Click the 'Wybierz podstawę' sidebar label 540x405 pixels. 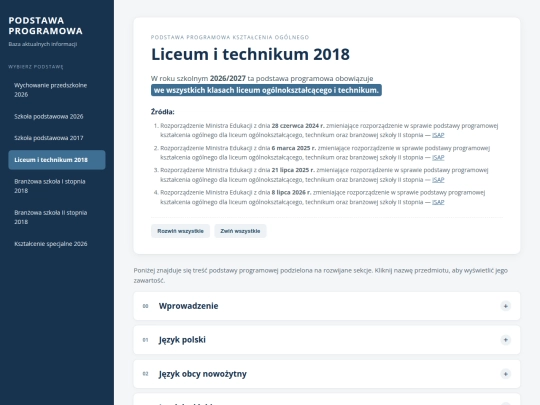36,67
